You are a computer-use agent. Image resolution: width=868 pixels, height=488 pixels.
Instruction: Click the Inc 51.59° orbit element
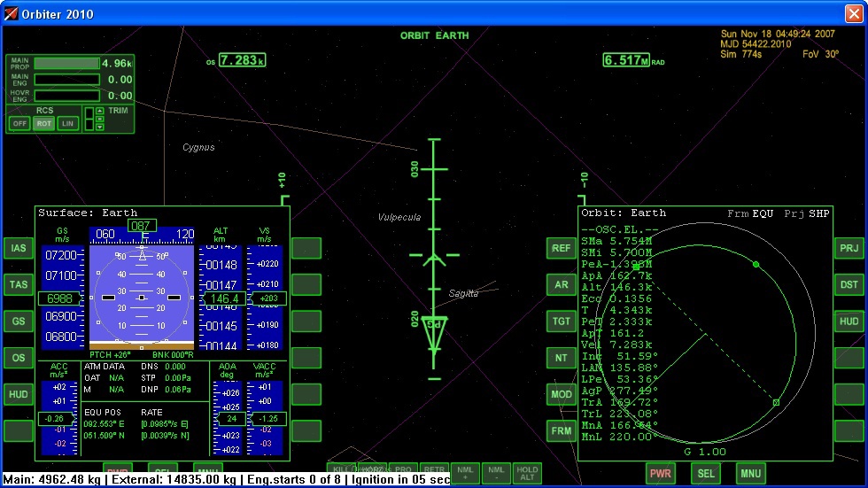pyautogui.click(x=619, y=356)
